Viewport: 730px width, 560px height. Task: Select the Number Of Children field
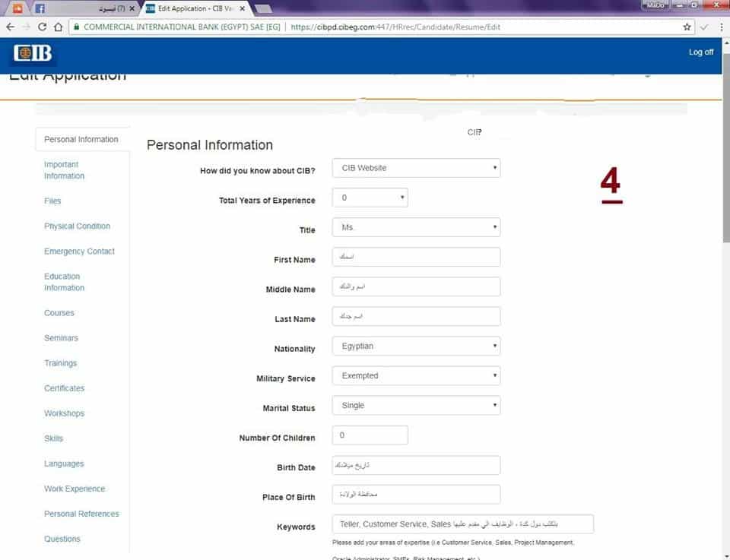coord(370,435)
